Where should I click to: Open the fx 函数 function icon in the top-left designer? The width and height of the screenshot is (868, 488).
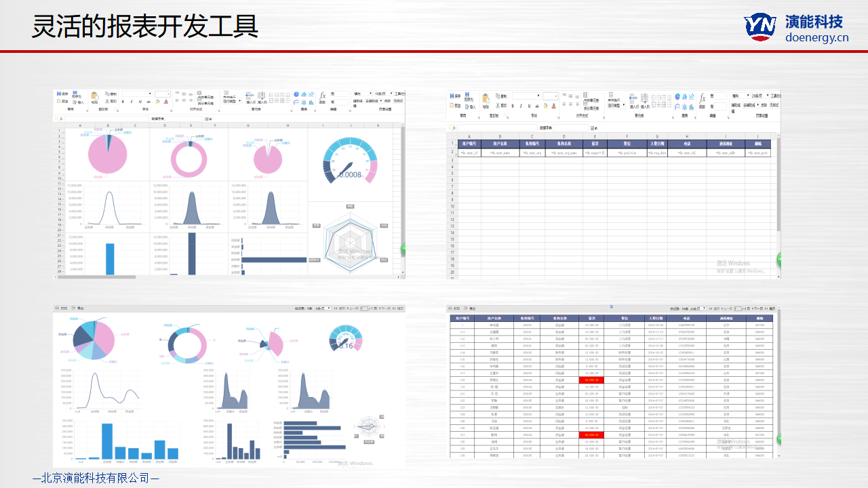pos(323,96)
